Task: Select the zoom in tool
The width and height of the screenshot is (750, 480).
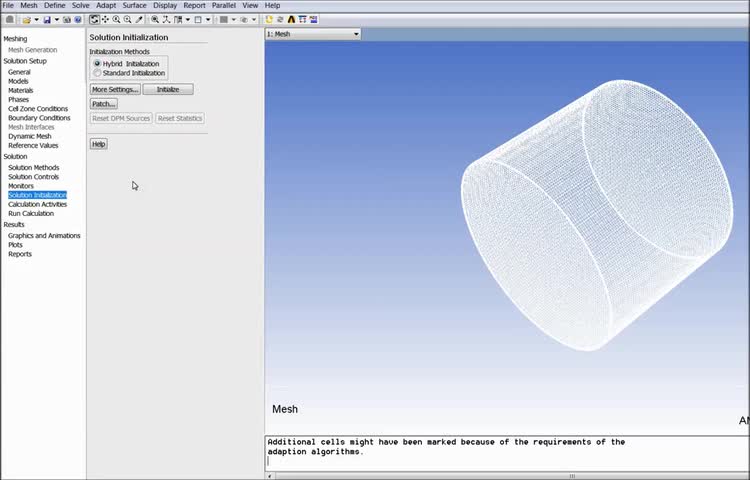Action: [x=116, y=20]
